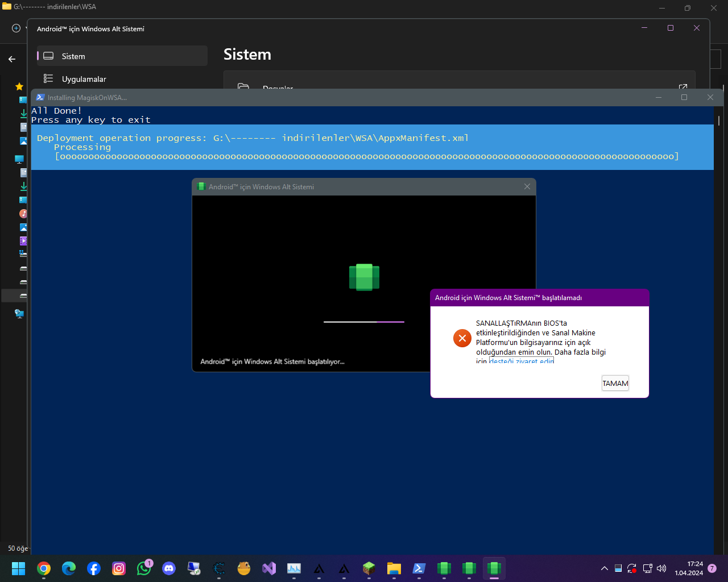Viewport: 728px width, 582px height.
Task: Open Instagram from the taskbar
Action: tap(119, 568)
